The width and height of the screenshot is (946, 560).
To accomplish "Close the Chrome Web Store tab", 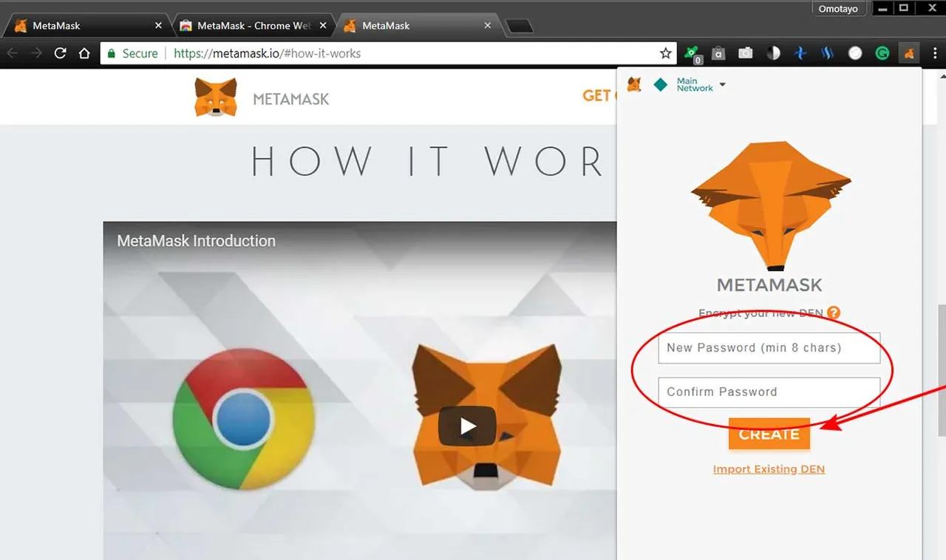I will [322, 25].
